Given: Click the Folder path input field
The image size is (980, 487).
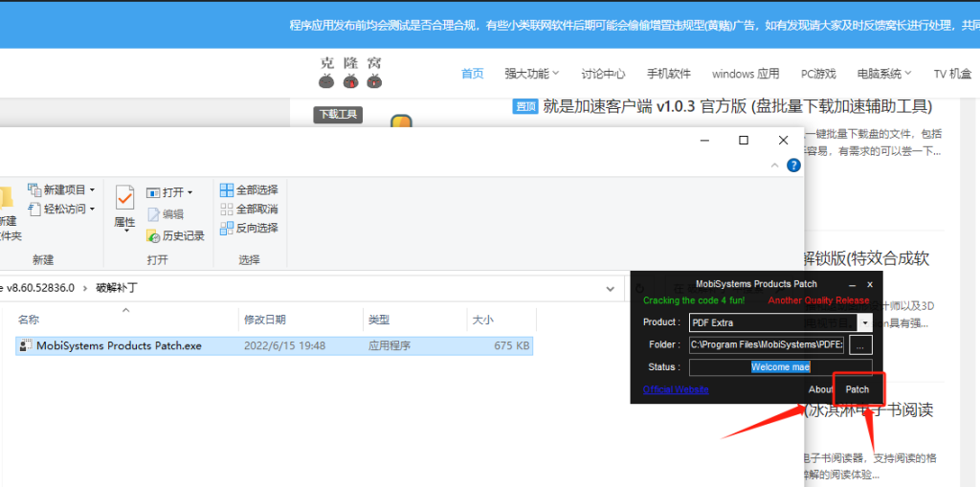Looking at the screenshot, I should coord(767,344).
